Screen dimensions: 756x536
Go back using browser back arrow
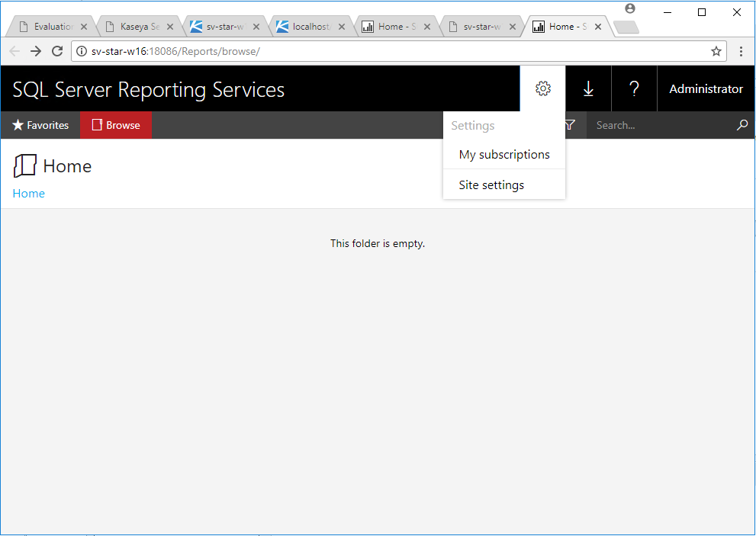coord(14,51)
